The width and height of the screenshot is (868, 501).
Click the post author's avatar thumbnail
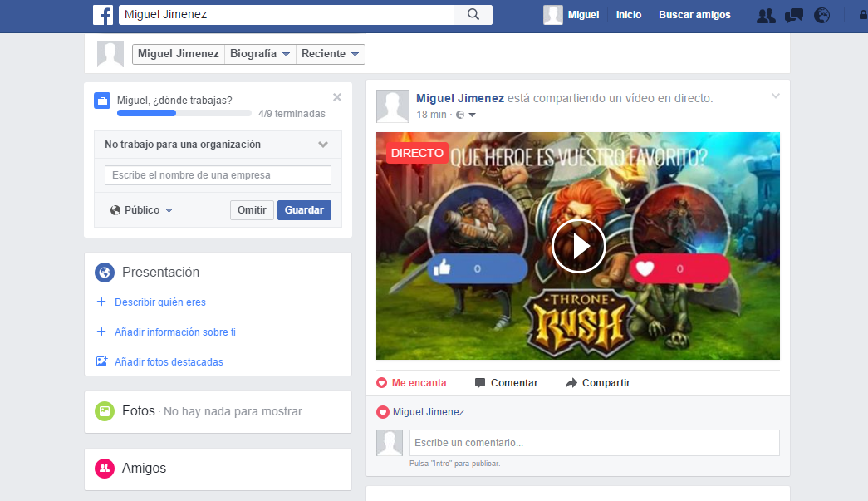click(393, 106)
